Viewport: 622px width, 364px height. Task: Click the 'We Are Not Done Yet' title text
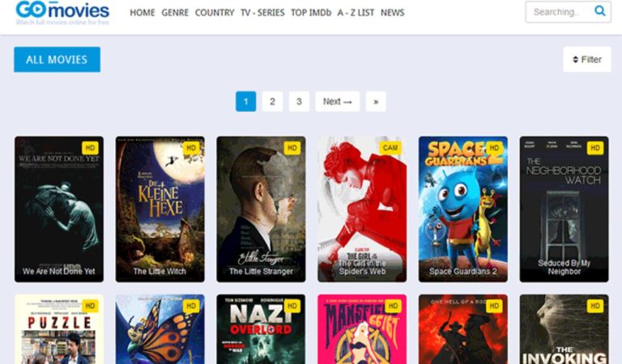[x=58, y=271]
